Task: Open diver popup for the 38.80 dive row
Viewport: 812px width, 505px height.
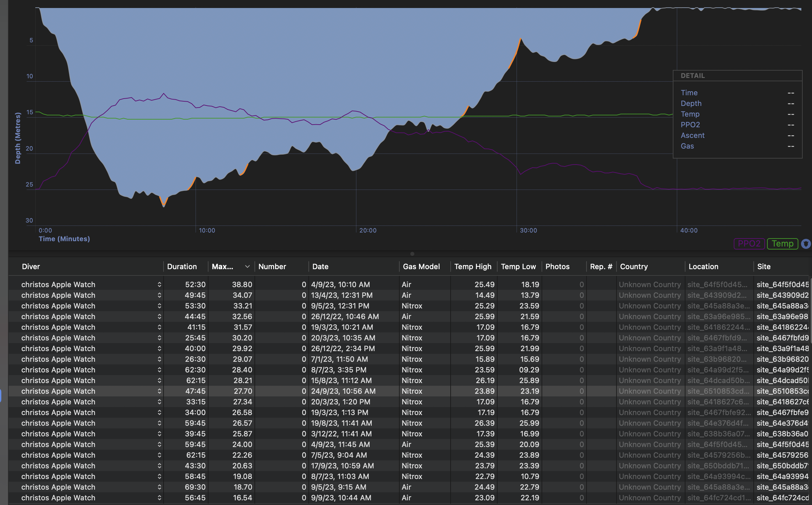Action: point(159,284)
